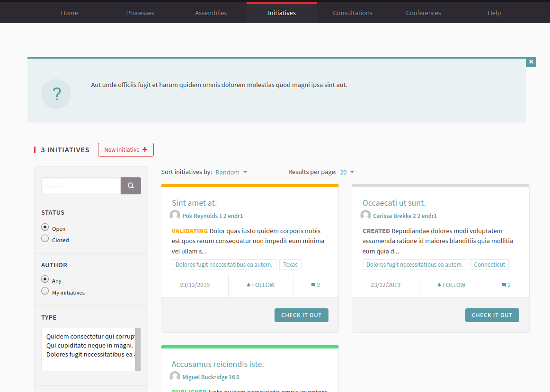Open the Results per page dropdown
This screenshot has width=550, height=392.
click(347, 172)
